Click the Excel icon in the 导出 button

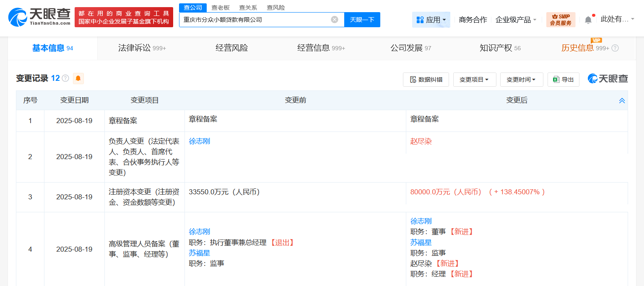(x=556, y=80)
